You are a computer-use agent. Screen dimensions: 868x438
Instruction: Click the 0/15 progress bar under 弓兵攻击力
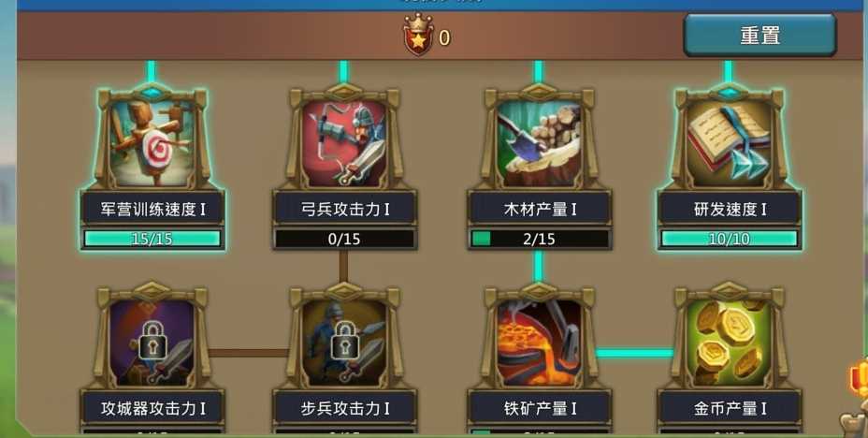tap(344, 239)
